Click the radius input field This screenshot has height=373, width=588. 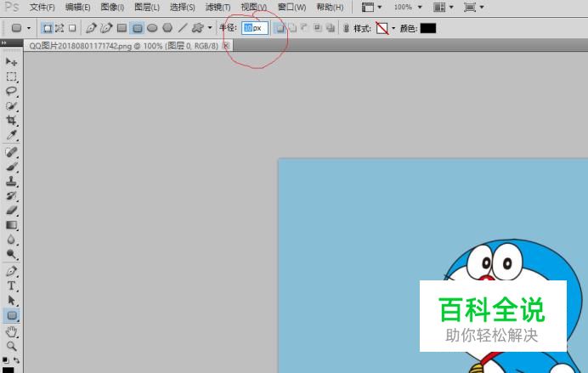pyautogui.click(x=255, y=28)
